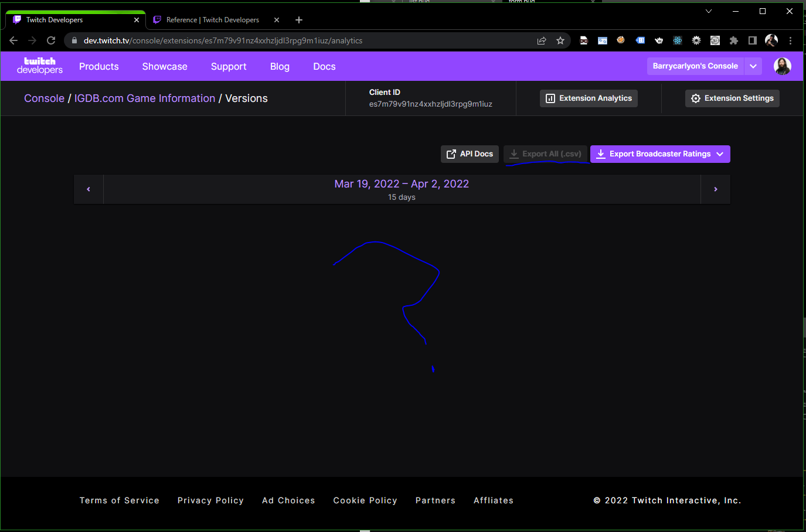Image resolution: width=806 pixels, height=532 pixels.
Task: Click the share icon in the address bar
Action: (542, 40)
